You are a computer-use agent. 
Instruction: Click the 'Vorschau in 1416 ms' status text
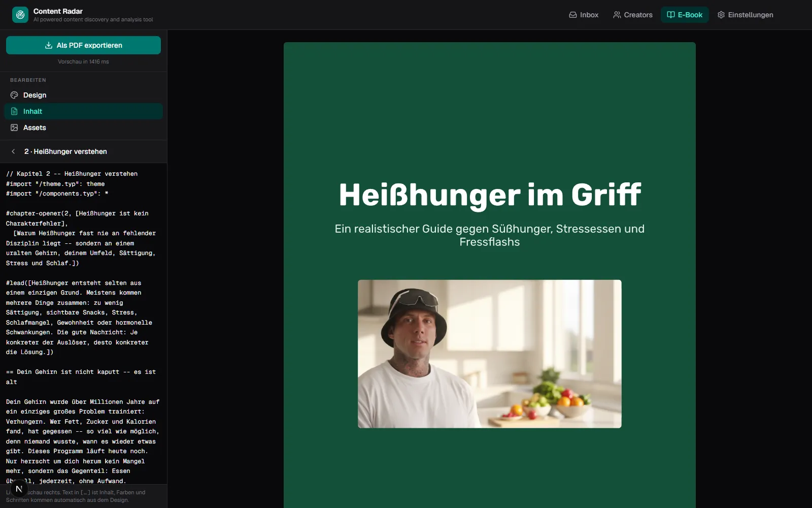(x=83, y=61)
